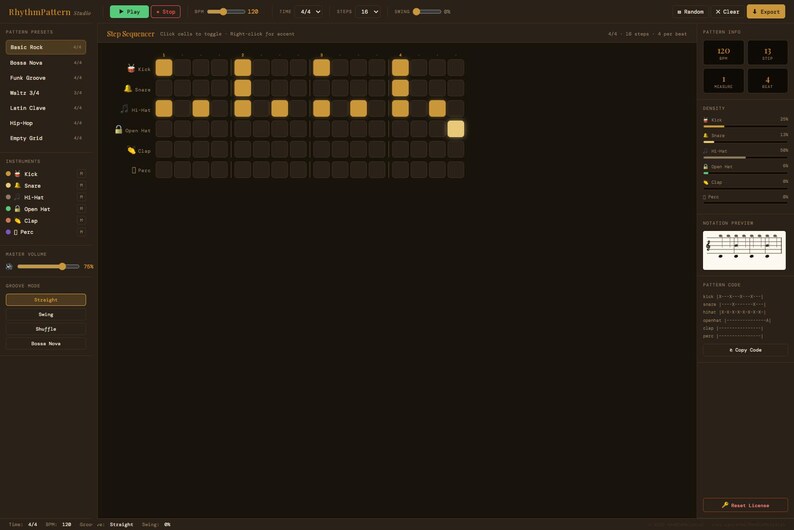Click the Kick icon in Density panel
This screenshot has width=794, height=530.
[x=706, y=120]
